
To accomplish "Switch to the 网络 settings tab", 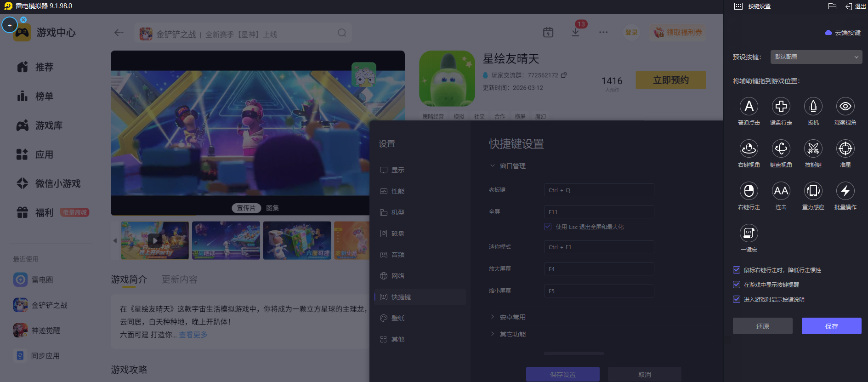I will [397, 276].
